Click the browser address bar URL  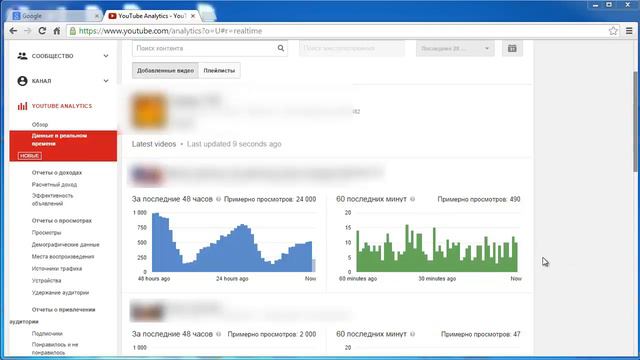pos(170,31)
